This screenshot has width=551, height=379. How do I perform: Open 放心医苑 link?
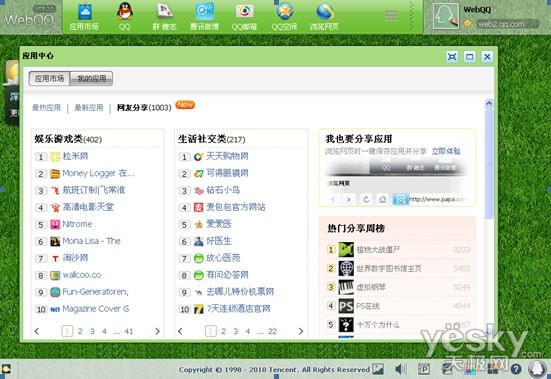pos(223,258)
